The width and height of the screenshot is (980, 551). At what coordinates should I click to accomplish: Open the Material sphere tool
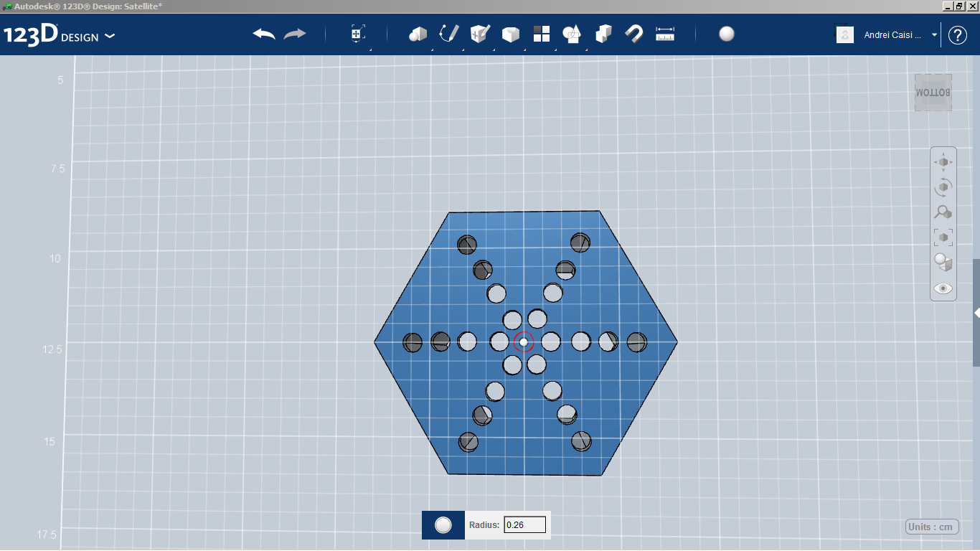tap(727, 34)
